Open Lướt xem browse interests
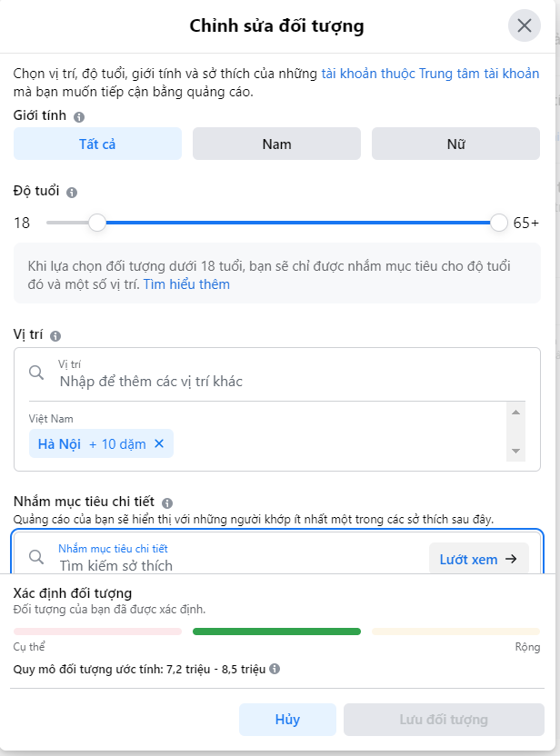560x756 pixels. 478,559
